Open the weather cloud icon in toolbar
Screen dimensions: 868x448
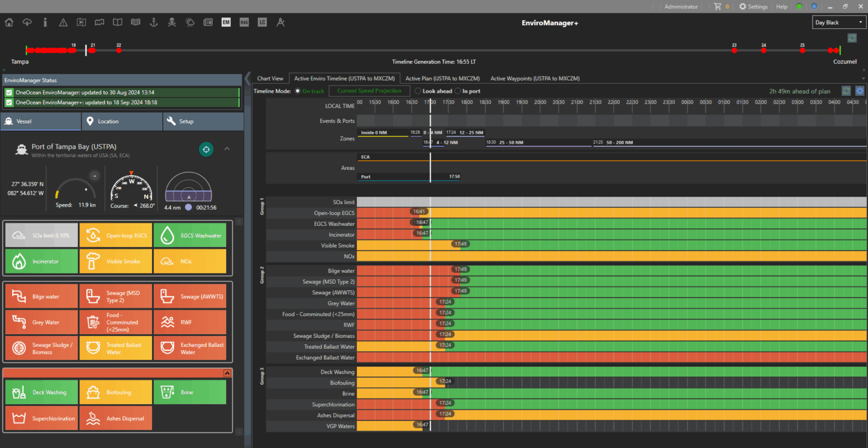coord(190,22)
